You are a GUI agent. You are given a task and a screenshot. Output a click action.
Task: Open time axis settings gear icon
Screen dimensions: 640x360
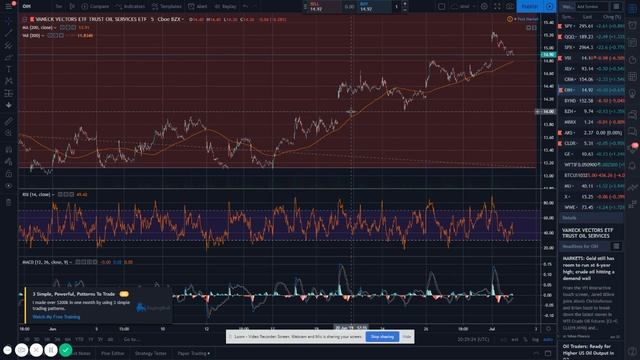549,329
